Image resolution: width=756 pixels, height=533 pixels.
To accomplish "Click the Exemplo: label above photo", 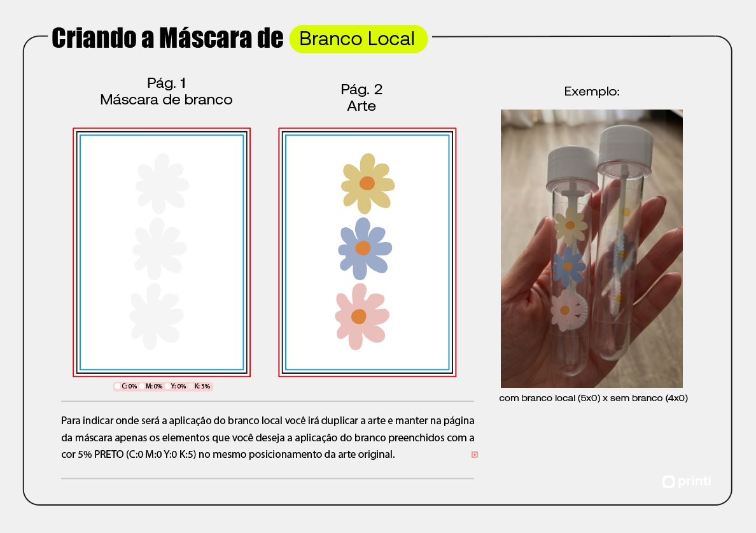I will 592,91.
